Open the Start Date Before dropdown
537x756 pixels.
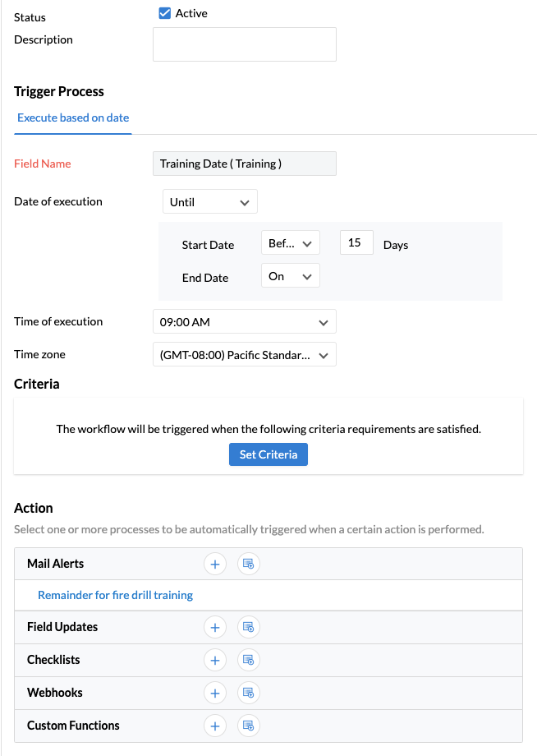click(x=291, y=243)
